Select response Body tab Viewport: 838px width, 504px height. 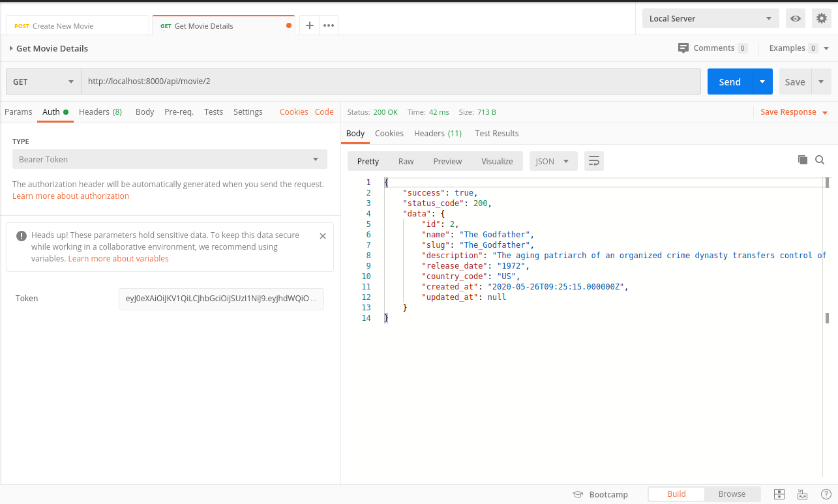click(x=355, y=133)
